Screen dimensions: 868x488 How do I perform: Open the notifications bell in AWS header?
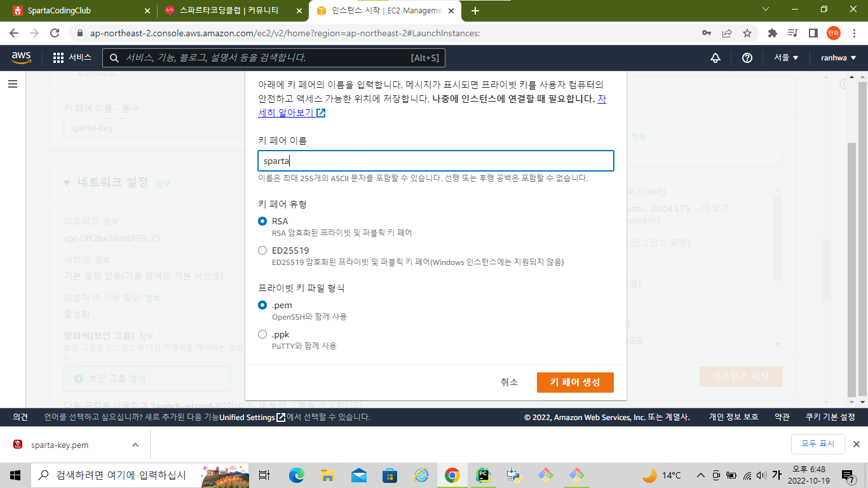point(715,58)
